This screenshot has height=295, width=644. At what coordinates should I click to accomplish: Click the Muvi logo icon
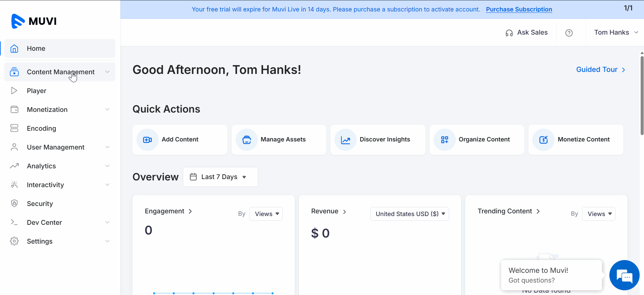point(18,21)
